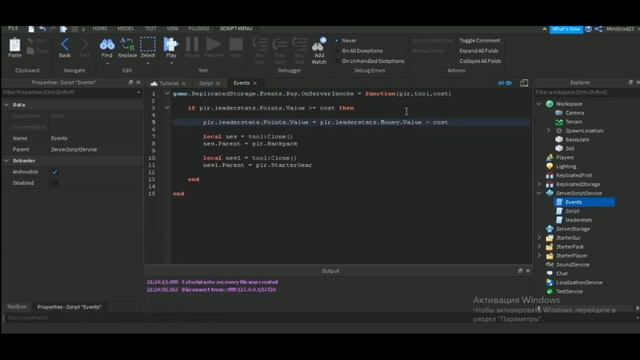Viewport: 640px width, 360px height.
Task: Fold the function at code line 1
Action: click(x=167, y=93)
